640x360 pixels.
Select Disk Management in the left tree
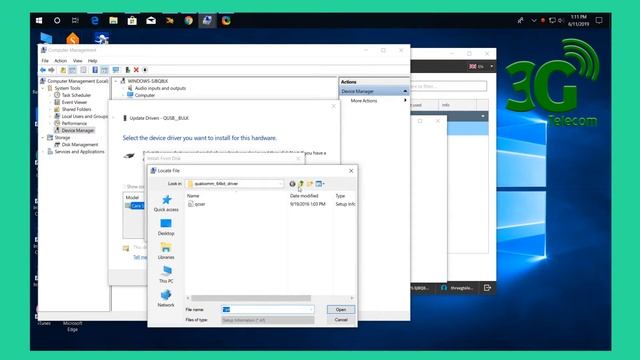coord(80,145)
